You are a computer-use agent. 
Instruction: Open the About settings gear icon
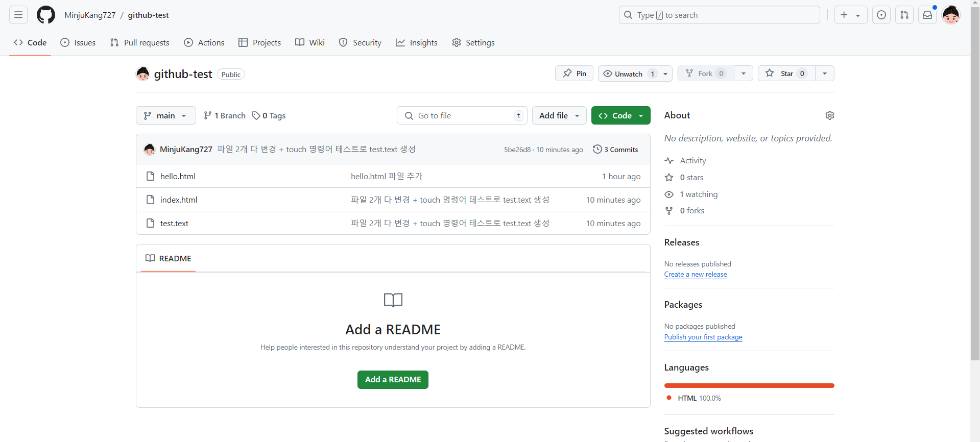point(830,115)
